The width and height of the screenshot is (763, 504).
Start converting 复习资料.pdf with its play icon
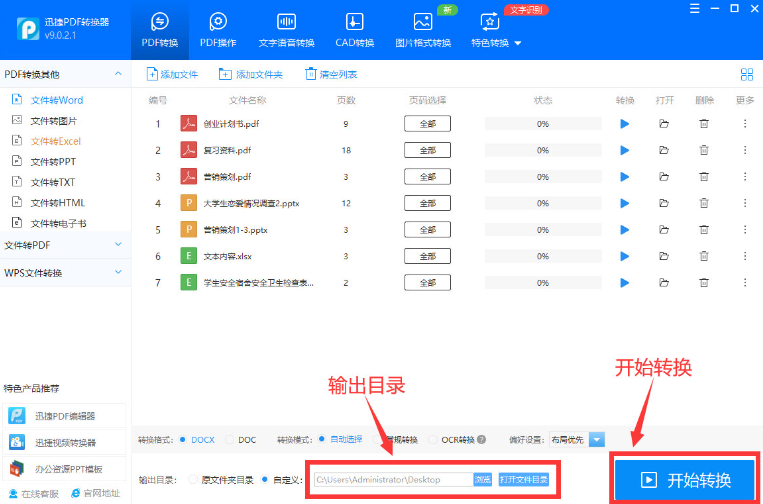(625, 150)
